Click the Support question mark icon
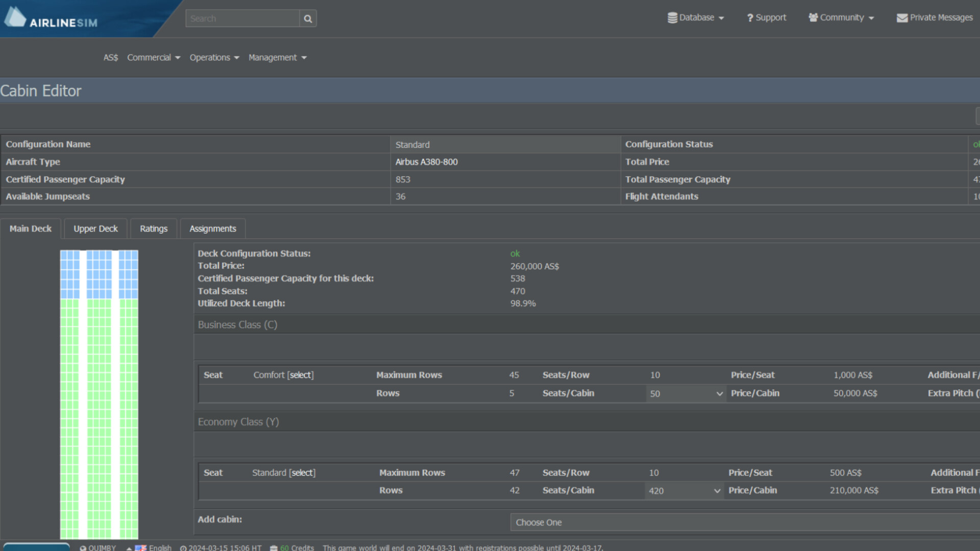This screenshot has width=980, height=551. (749, 17)
